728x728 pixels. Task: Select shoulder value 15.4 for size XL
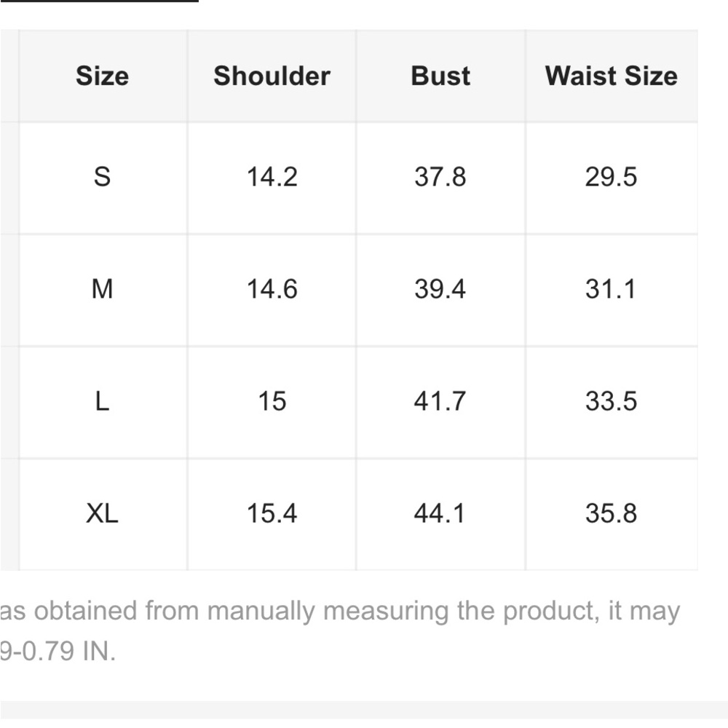click(x=272, y=513)
